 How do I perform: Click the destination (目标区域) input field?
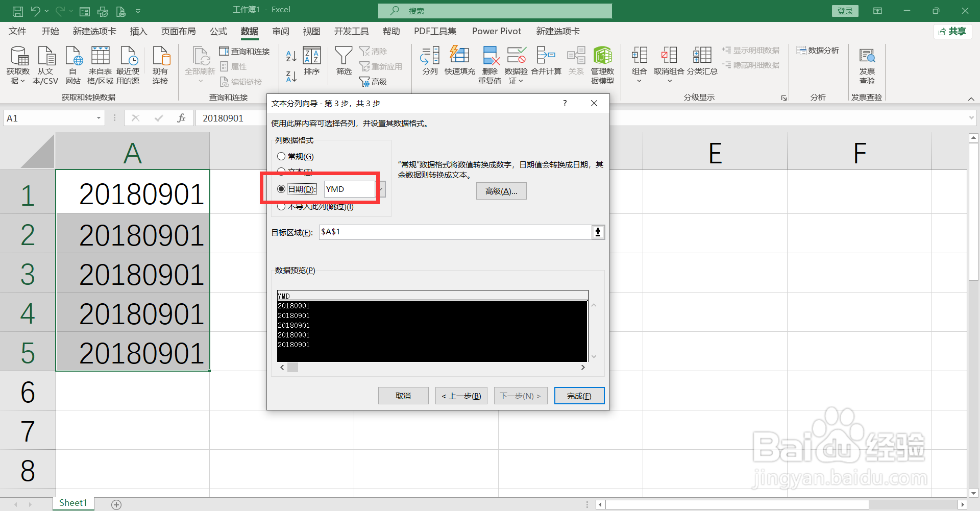point(455,232)
